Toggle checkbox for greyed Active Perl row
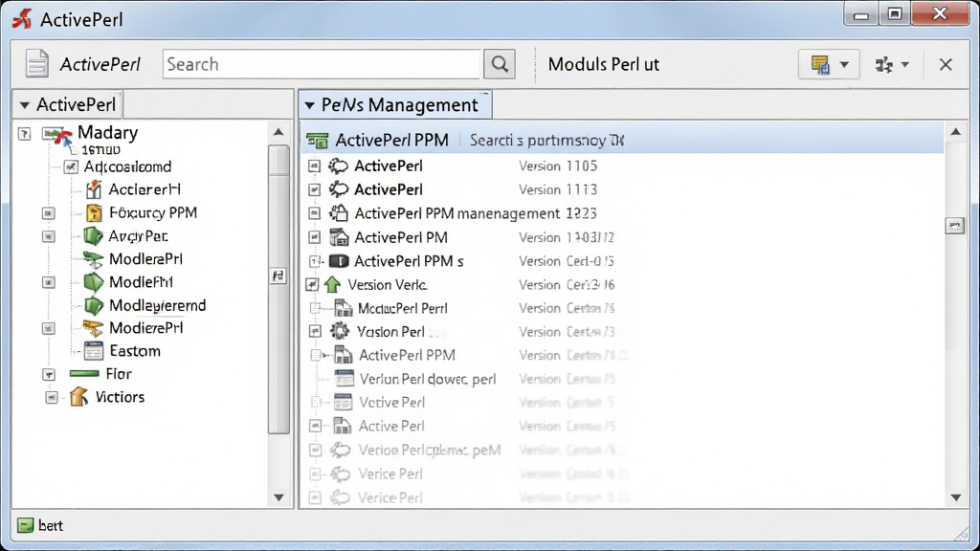Screen dimensions: 980x551 (315, 426)
